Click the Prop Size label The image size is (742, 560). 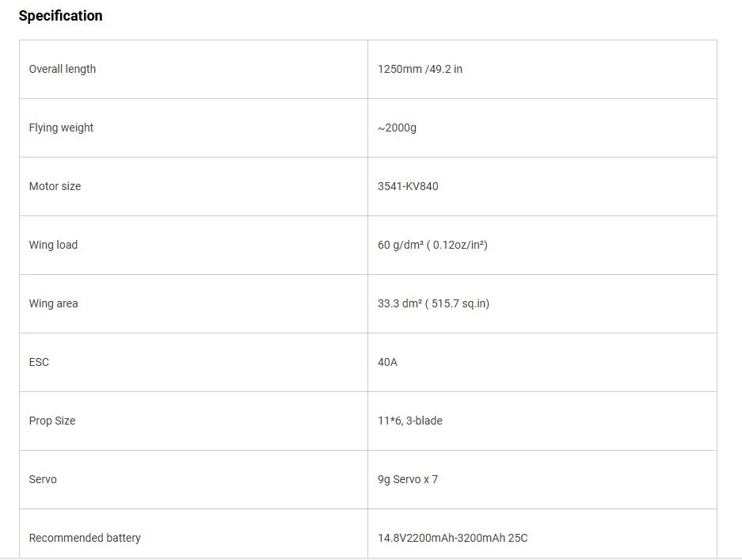pyautogui.click(x=52, y=421)
